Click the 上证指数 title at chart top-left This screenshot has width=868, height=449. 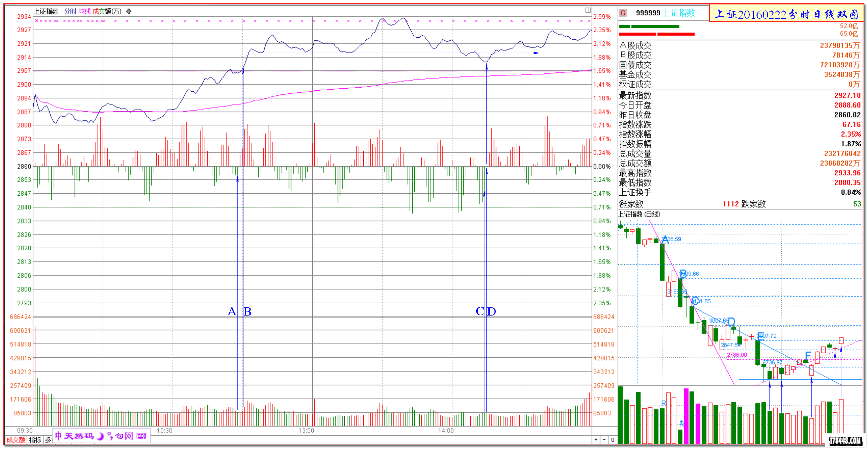[x=46, y=12]
